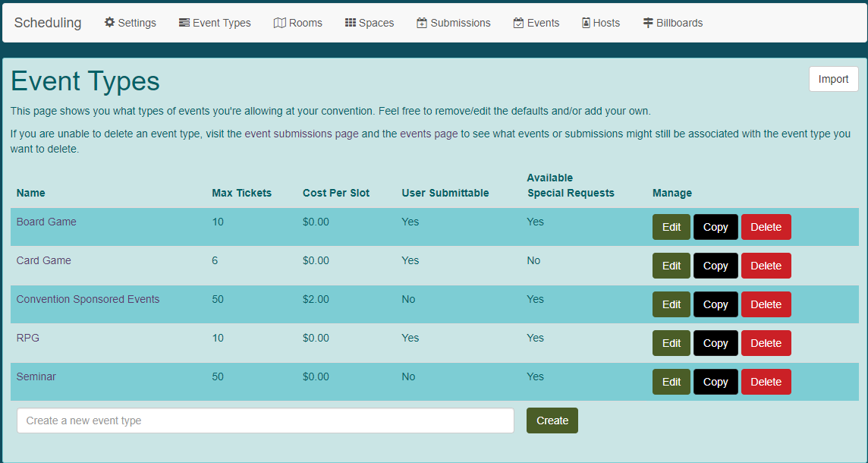Viewport: 868px width, 463px height.
Task: Click the Events calendar-check icon
Action: tap(519, 23)
